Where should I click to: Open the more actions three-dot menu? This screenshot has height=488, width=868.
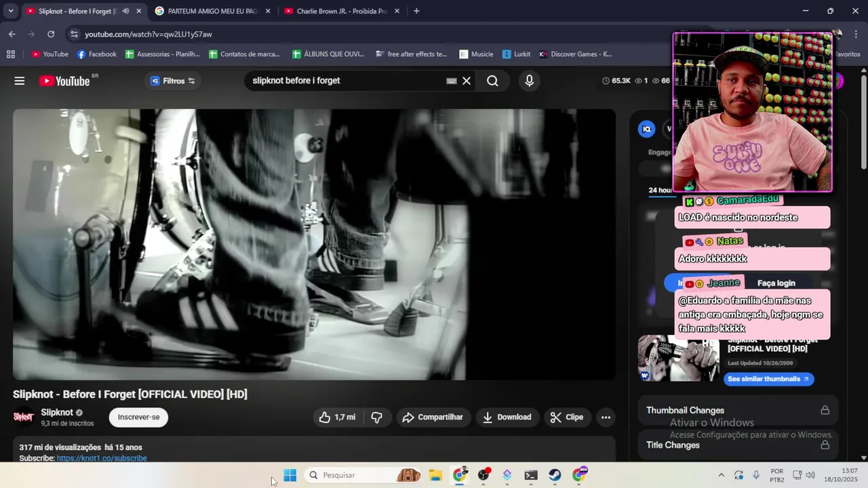click(x=606, y=417)
